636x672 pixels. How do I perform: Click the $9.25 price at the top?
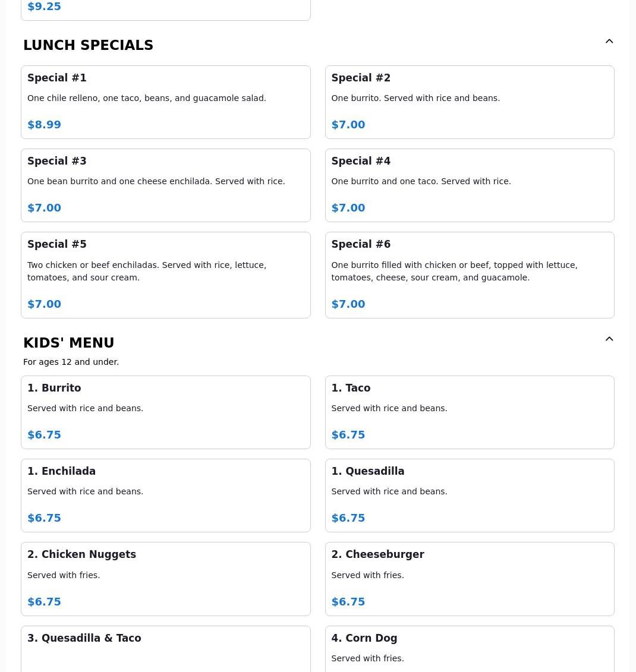(44, 7)
